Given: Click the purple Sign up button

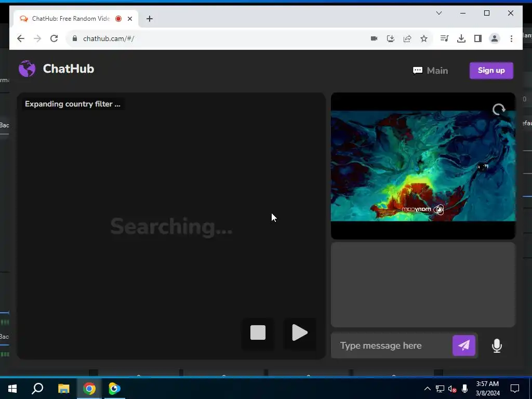Looking at the screenshot, I should (491, 71).
